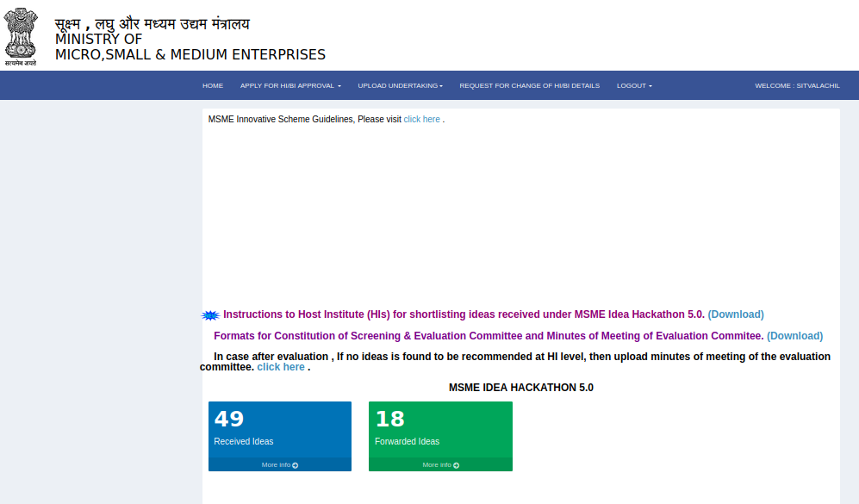
Task: Click WELCOME : SITVALACHIL in the navbar
Action: tap(797, 85)
